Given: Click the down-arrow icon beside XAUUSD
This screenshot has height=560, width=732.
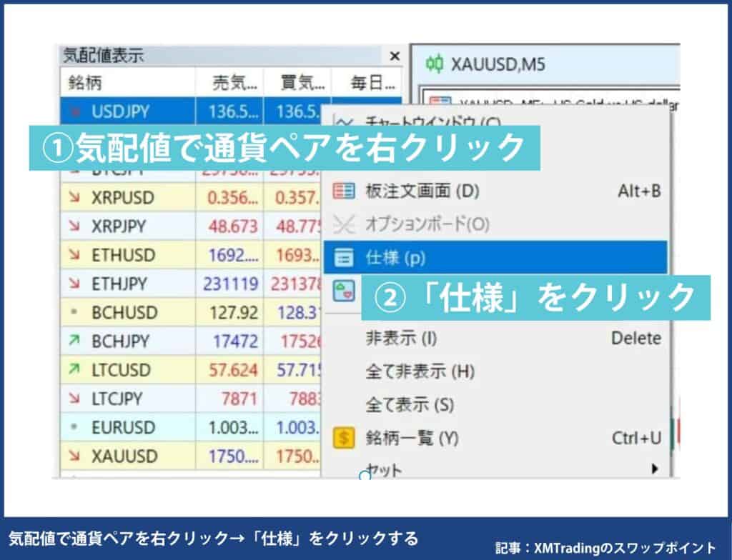Looking at the screenshot, I should [74, 456].
